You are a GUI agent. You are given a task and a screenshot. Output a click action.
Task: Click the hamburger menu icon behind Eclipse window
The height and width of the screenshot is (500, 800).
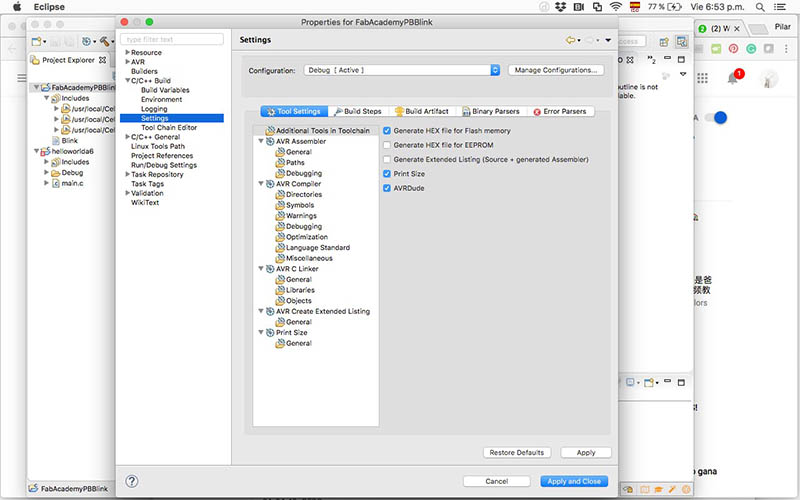click(x=21, y=78)
